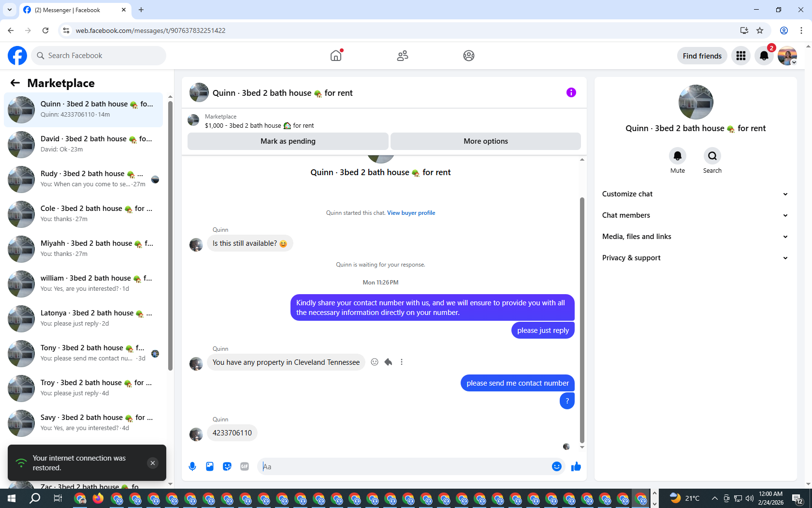Open Rudy's 3bed 2 bath house chat
Image resolution: width=812 pixels, height=508 pixels.
pos(83,179)
